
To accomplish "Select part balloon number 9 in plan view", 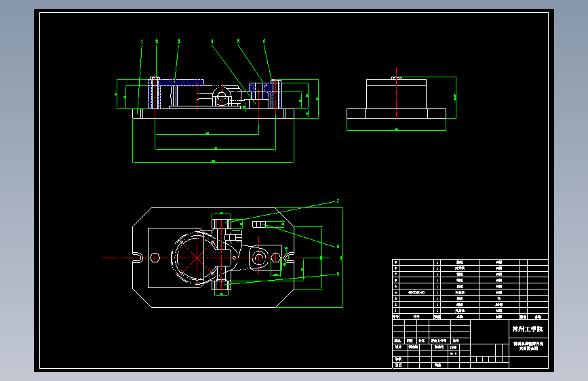I will coord(338,274).
